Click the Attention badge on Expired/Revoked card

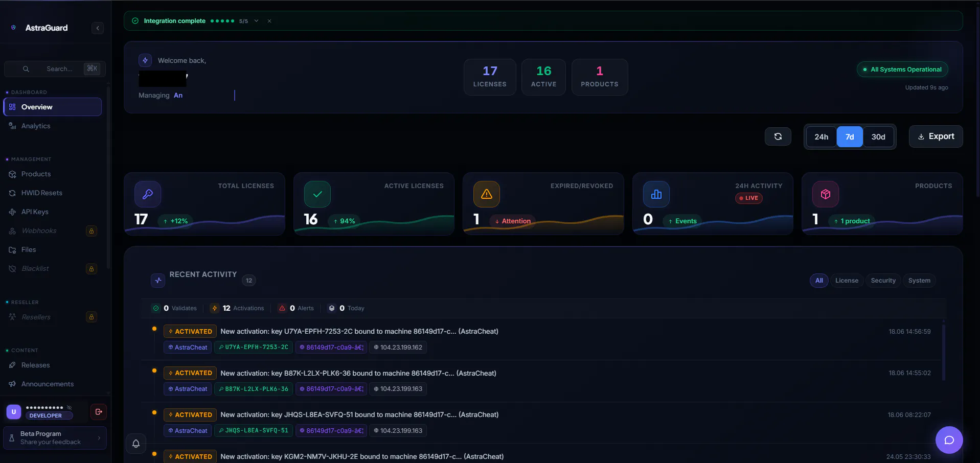pyautogui.click(x=513, y=221)
